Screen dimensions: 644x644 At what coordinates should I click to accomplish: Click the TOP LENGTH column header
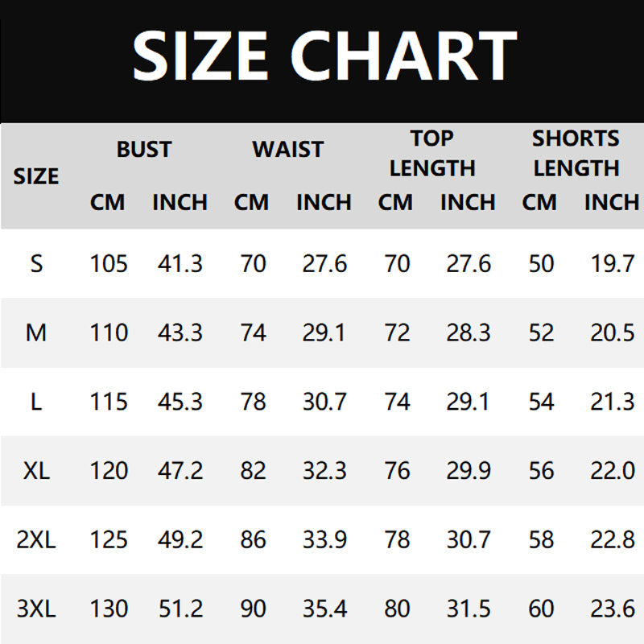pyautogui.click(x=432, y=153)
